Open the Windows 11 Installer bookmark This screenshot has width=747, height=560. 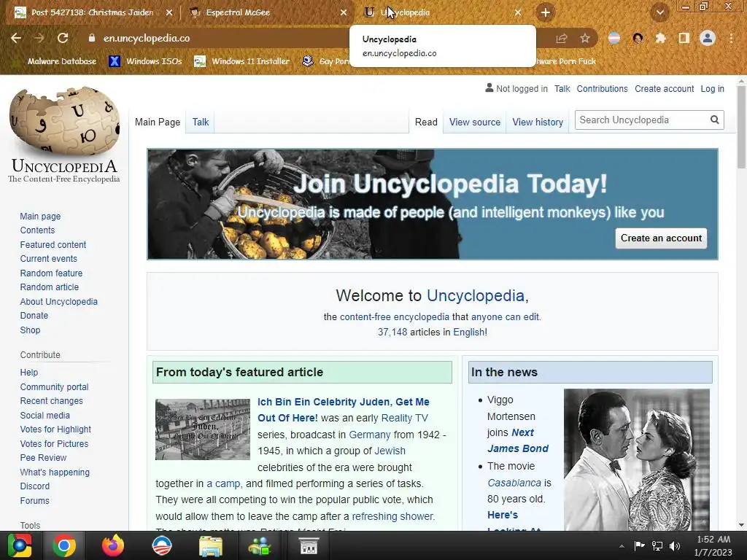tap(242, 61)
